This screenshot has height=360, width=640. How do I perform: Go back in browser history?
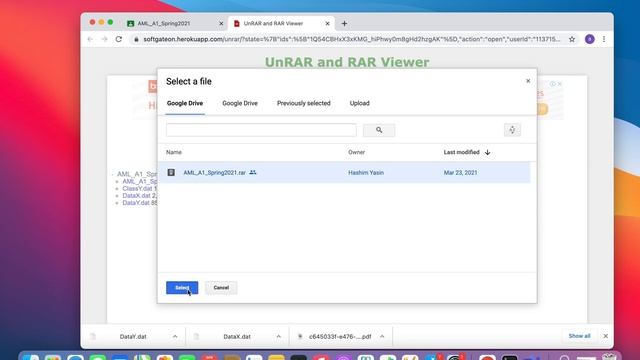point(90,39)
